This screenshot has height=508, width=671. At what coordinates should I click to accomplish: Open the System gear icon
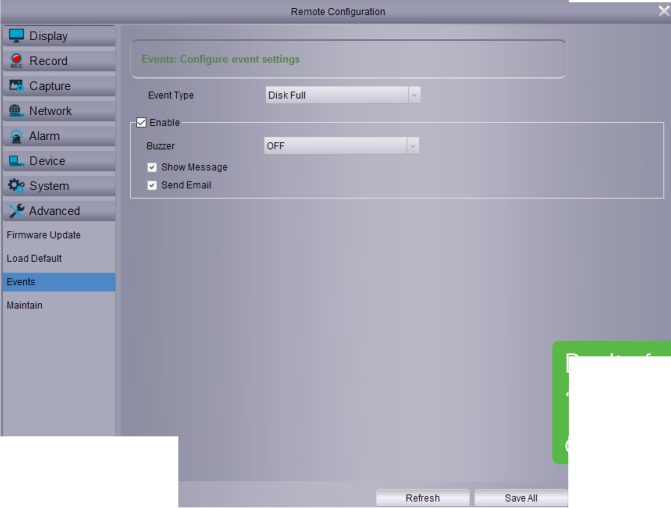pos(16,186)
